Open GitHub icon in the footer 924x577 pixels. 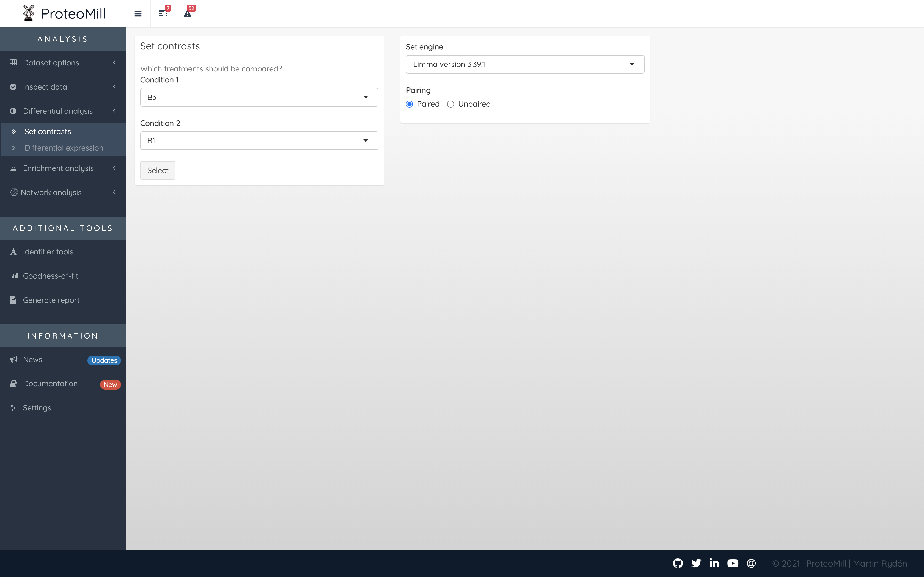point(678,563)
